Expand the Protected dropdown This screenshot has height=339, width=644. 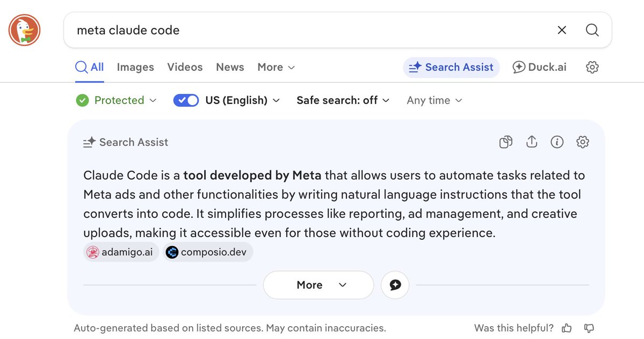tap(116, 100)
